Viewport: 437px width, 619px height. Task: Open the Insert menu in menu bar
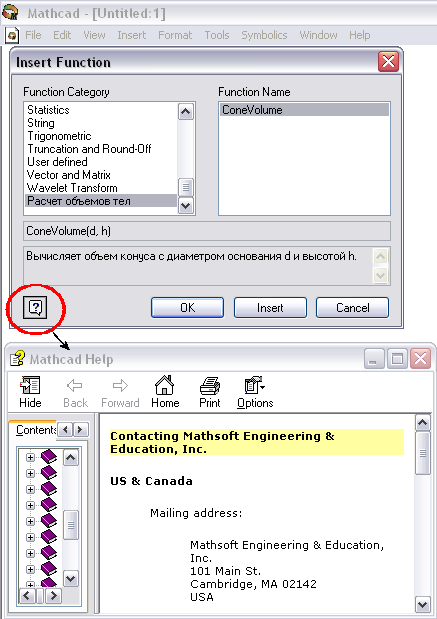131,35
